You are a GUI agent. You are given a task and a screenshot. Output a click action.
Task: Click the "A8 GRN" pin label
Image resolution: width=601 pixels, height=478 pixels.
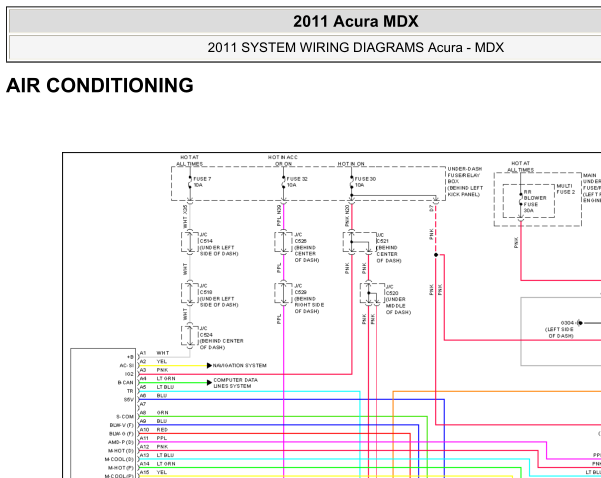coord(154,412)
